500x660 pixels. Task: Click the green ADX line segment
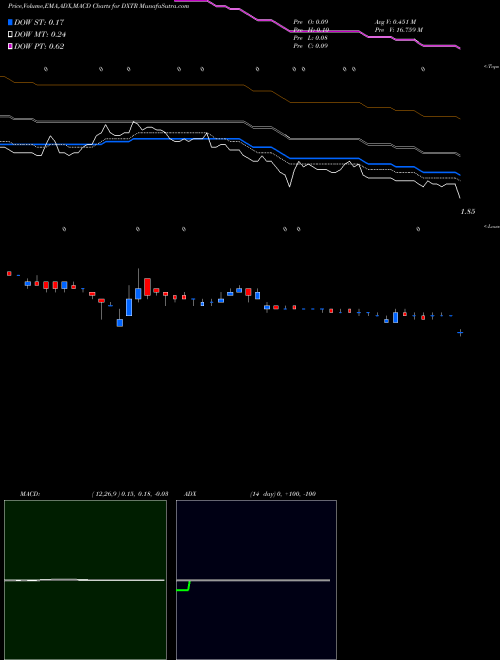[x=184, y=587]
